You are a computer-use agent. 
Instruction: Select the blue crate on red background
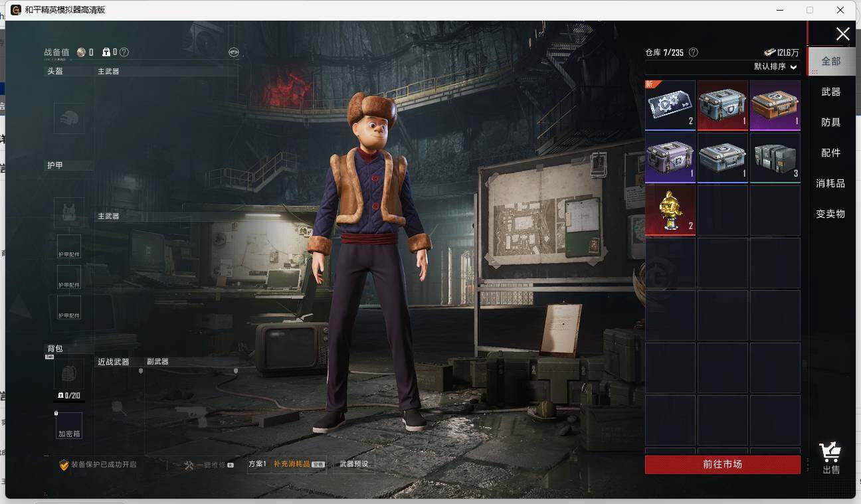click(723, 105)
